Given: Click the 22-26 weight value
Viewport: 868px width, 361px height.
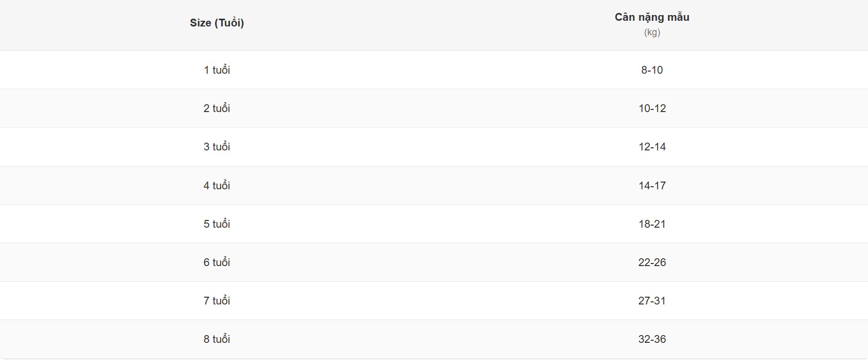Looking at the screenshot, I should pyautogui.click(x=652, y=262).
